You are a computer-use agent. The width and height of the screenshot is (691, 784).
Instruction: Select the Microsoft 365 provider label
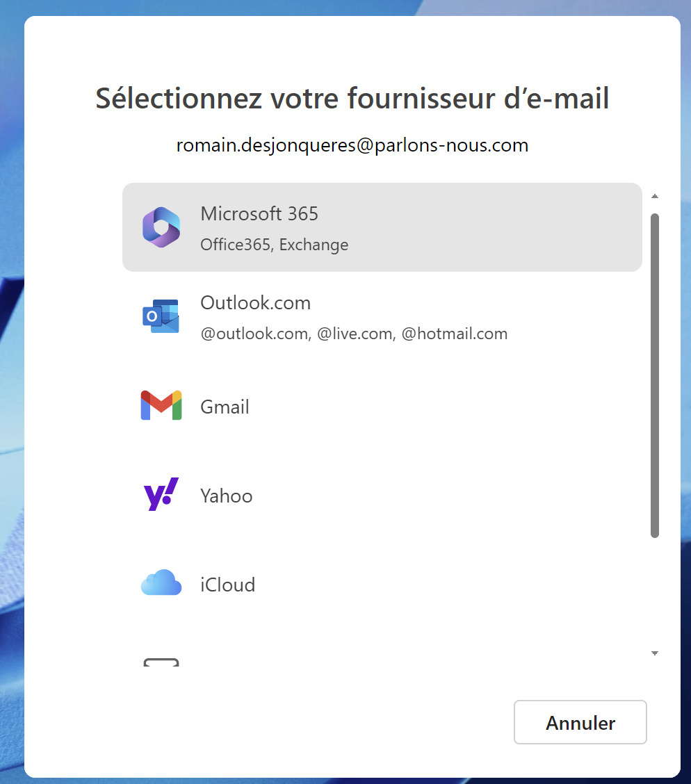259,214
